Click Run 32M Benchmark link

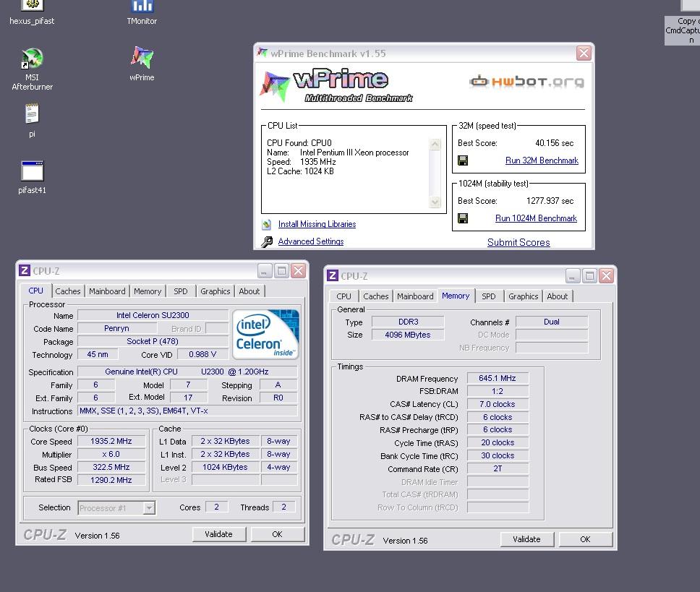(x=542, y=160)
